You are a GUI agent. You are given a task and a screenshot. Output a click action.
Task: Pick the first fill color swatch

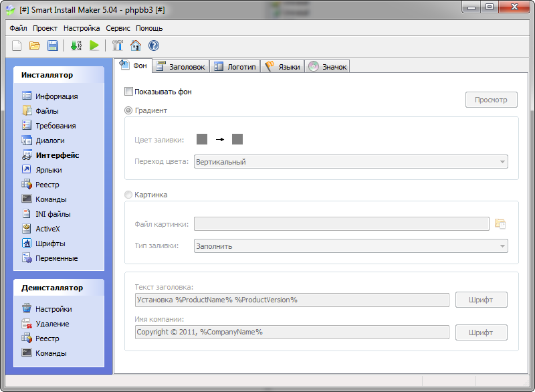[x=201, y=138]
